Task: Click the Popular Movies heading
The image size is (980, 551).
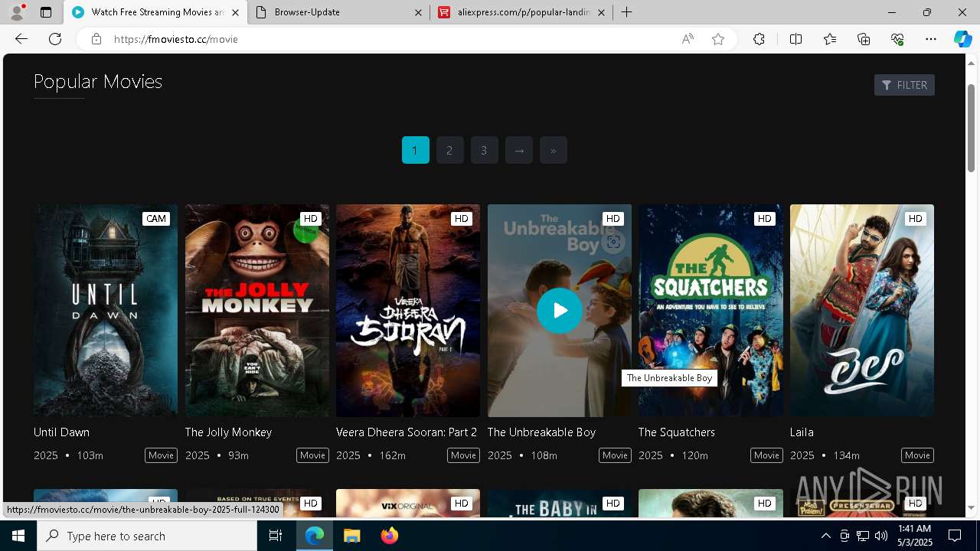Action: (98, 82)
